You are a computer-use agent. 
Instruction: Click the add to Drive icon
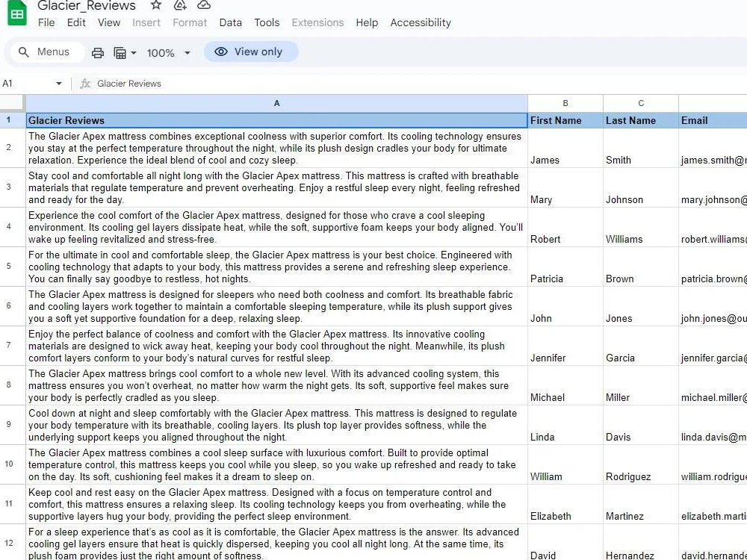179,5
